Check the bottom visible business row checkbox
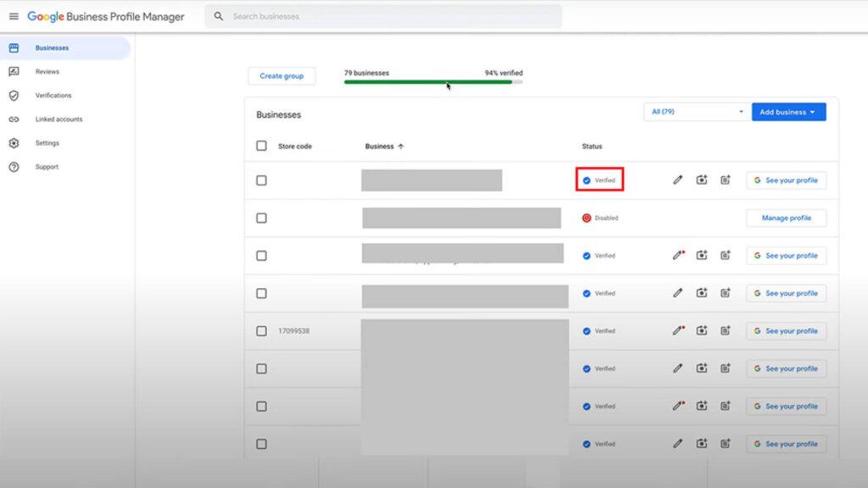The height and width of the screenshot is (488, 868). click(261, 444)
